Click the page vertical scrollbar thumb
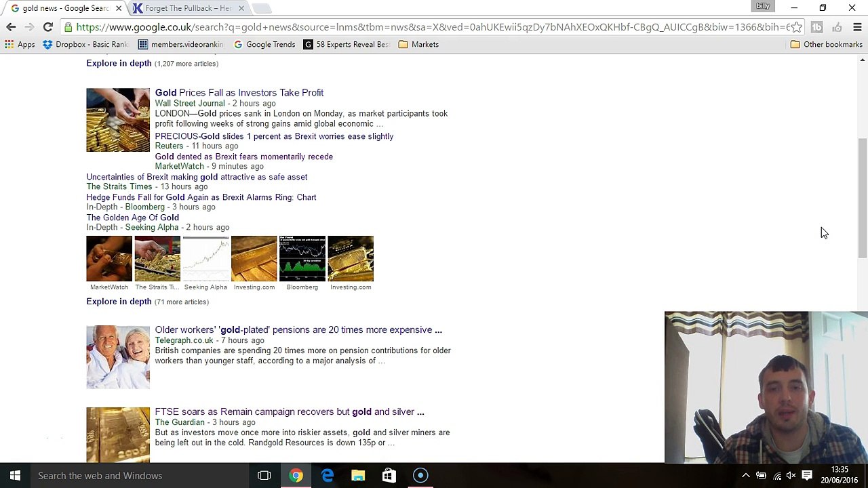The image size is (868, 488). [863, 198]
